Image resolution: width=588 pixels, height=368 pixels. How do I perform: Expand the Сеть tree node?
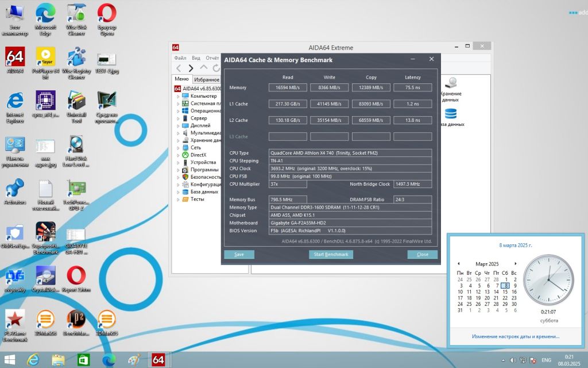(x=178, y=148)
